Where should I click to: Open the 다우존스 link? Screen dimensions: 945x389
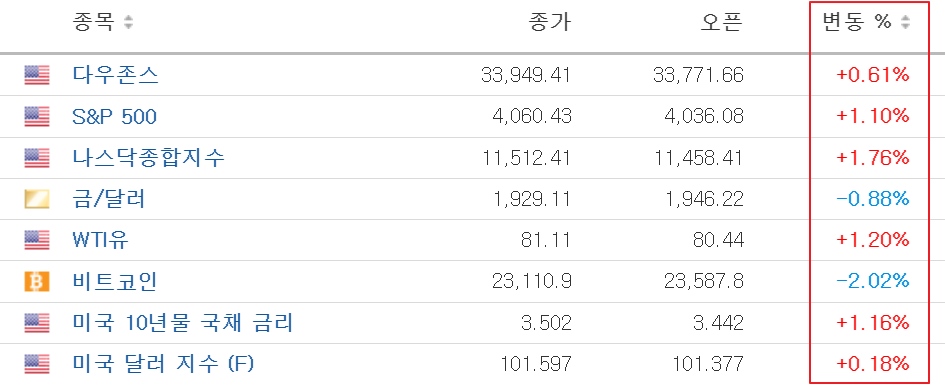(115, 75)
